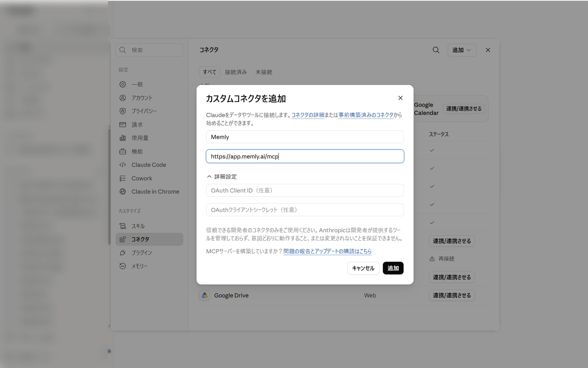The width and height of the screenshot is (588, 368).
Task: Click the Privacy (プライバシー) shield icon
Action: [x=123, y=111]
